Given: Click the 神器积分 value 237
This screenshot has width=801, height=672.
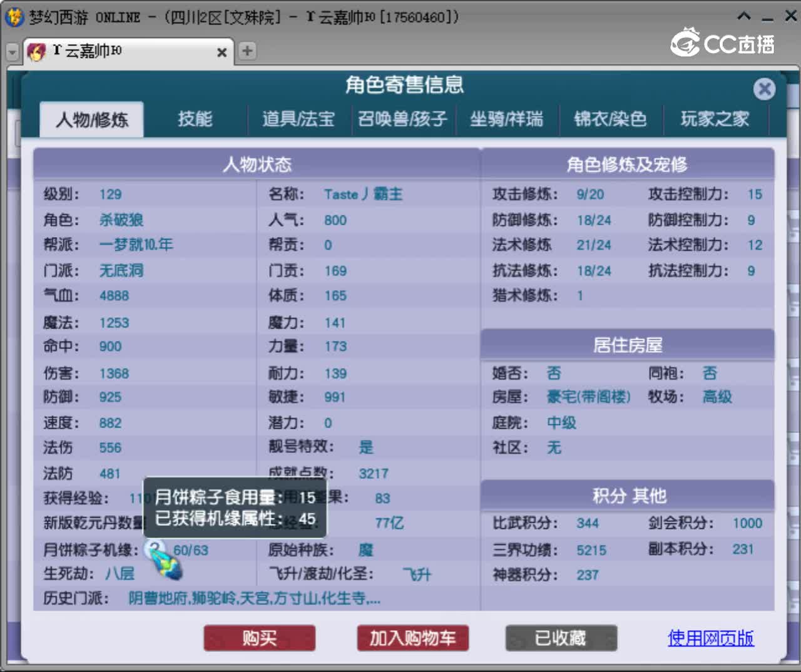Looking at the screenshot, I should 588,575.
